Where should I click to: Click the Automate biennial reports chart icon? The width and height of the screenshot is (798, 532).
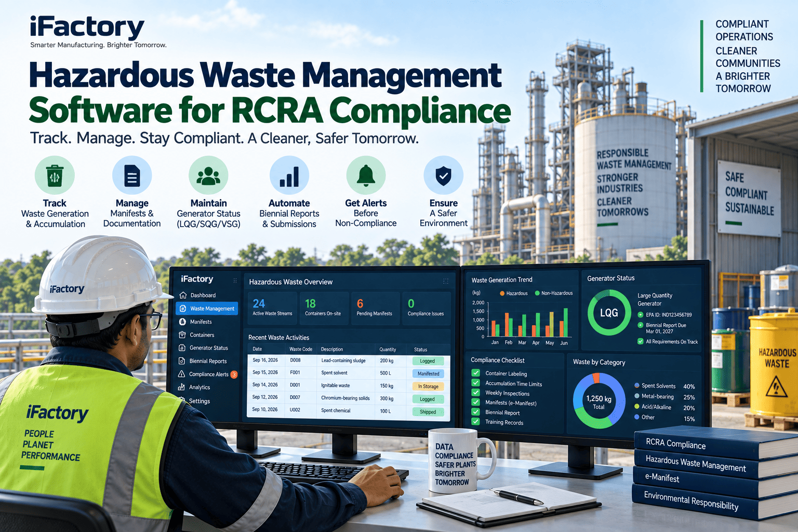point(289,176)
